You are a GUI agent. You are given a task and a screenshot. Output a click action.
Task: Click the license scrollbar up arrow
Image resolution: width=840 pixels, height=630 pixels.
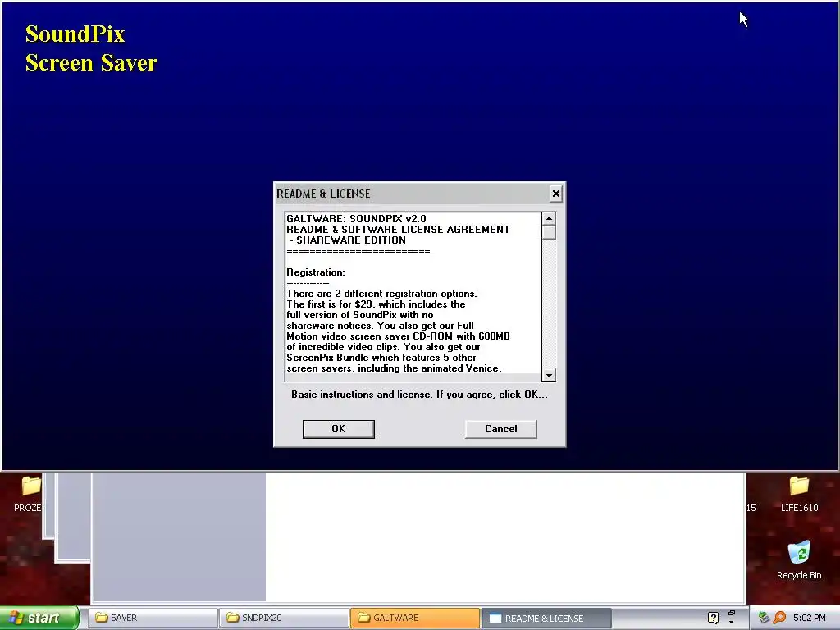[x=549, y=218]
